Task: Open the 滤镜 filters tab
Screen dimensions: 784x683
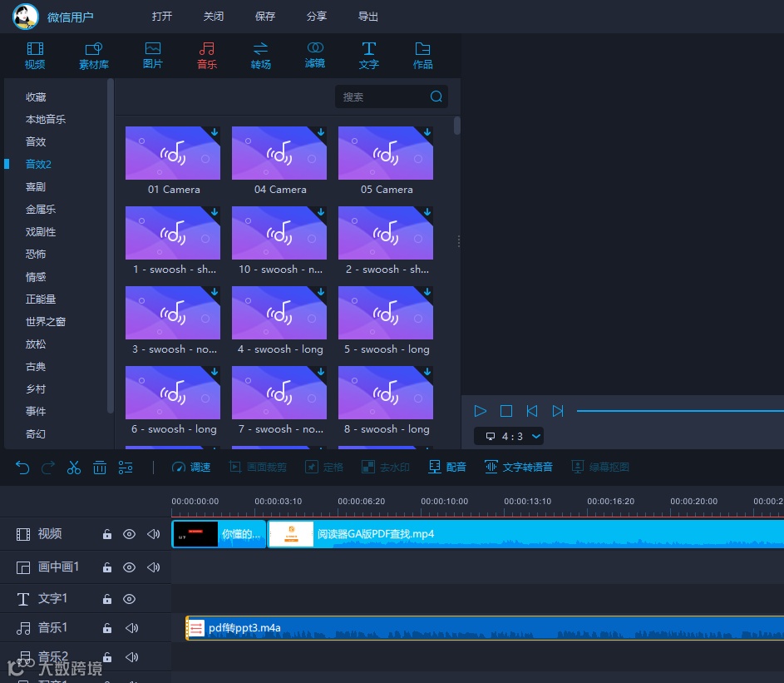Action: click(315, 56)
